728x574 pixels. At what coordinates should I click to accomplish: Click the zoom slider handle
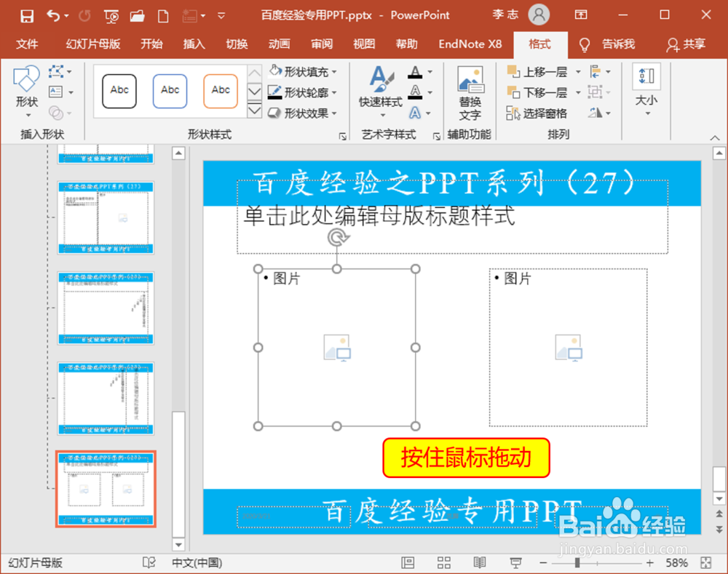point(577,563)
